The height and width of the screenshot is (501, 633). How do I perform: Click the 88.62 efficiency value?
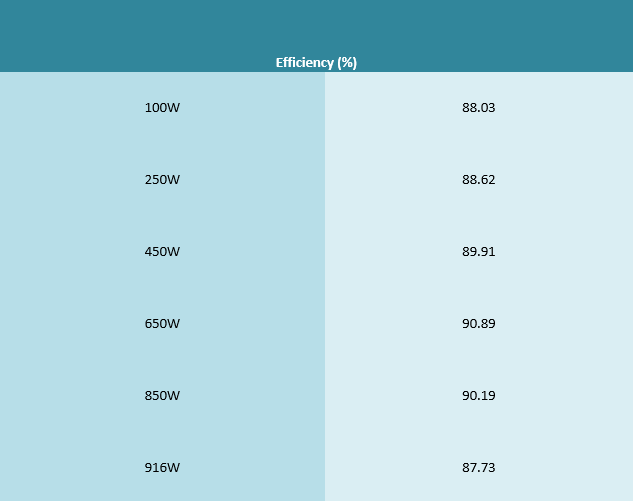(x=478, y=180)
